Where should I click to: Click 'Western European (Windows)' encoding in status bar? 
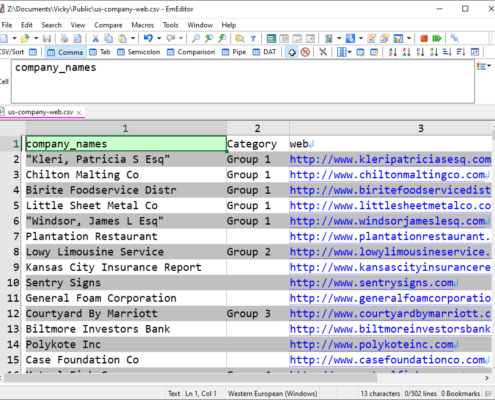pos(272,394)
